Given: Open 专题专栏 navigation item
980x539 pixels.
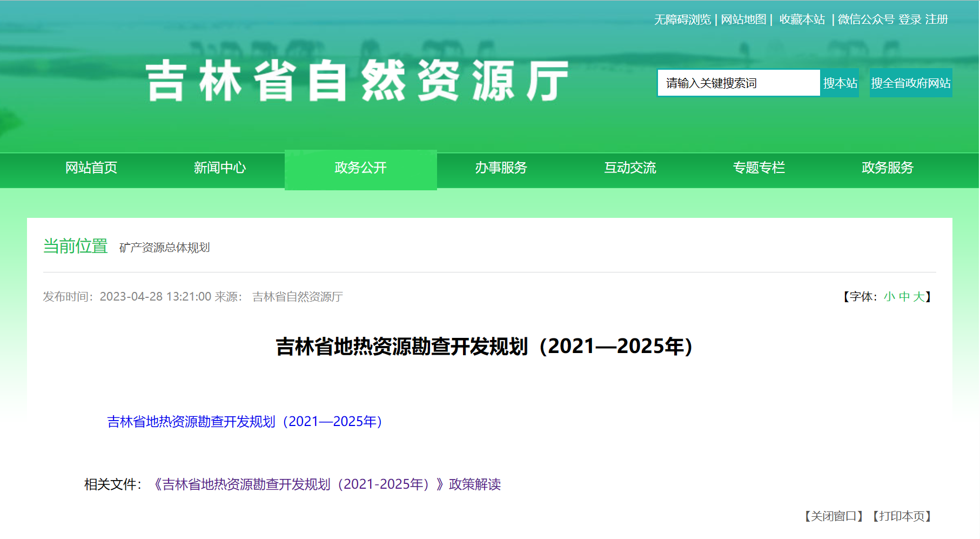Looking at the screenshot, I should point(759,168).
